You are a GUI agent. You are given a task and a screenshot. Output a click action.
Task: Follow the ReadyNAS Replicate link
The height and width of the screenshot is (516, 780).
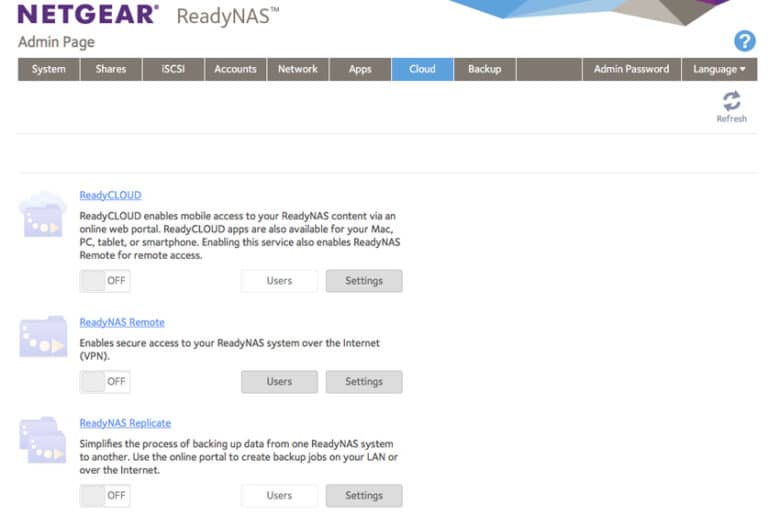125,423
